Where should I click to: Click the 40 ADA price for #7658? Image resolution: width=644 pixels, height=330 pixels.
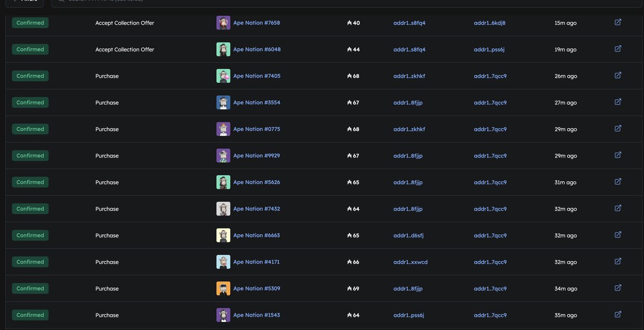tap(354, 23)
